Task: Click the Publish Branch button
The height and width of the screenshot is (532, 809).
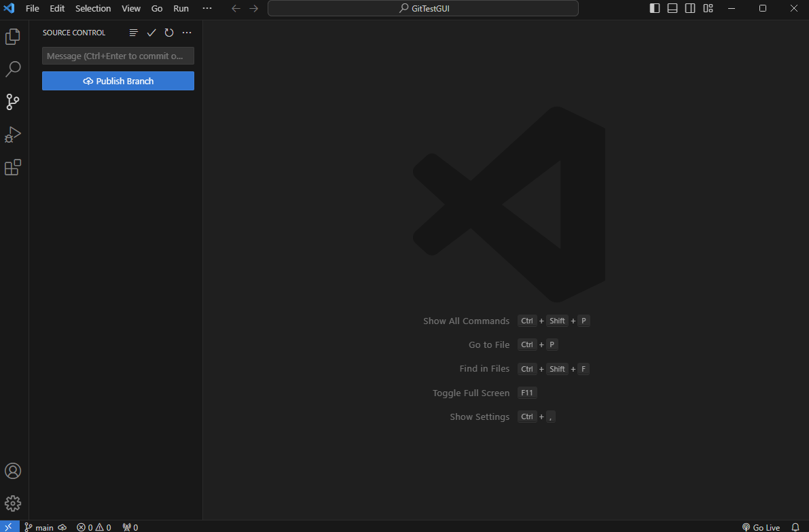Action: pos(118,81)
